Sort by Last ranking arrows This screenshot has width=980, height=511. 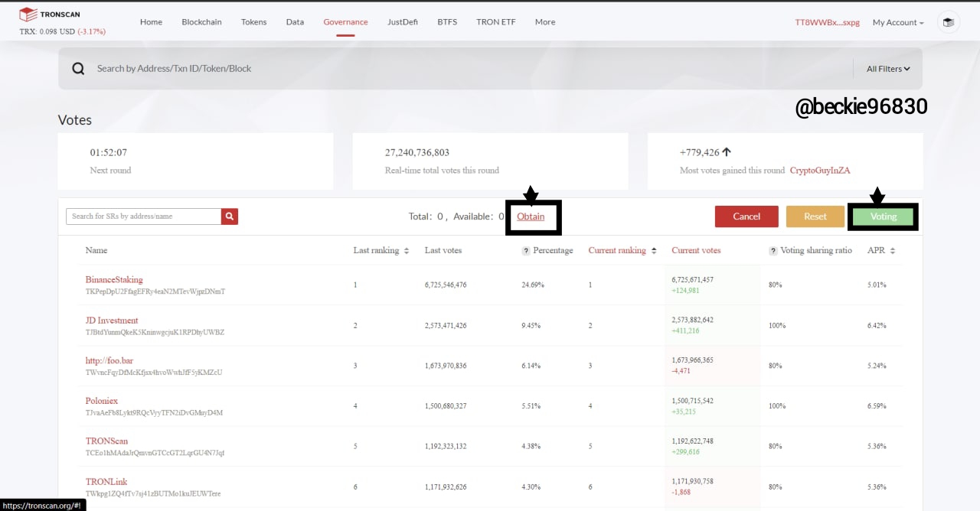point(407,251)
